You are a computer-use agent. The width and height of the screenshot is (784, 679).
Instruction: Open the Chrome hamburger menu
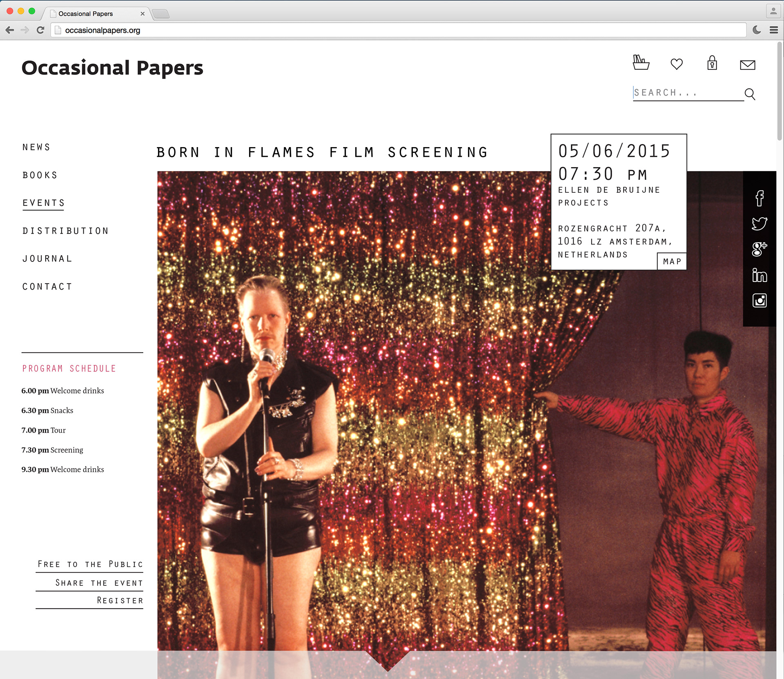tap(773, 30)
